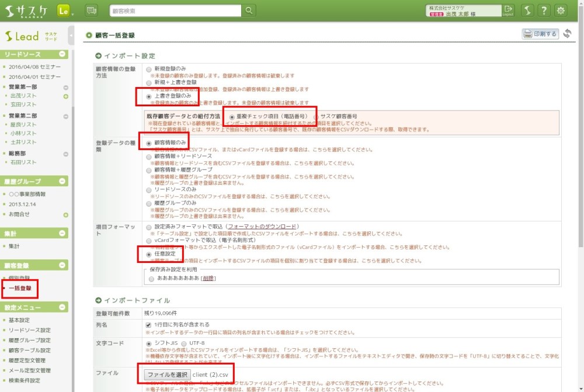The height and width of the screenshot is (392, 584).
Task: Open 一括登録 in the sidebar
Action: click(20, 288)
